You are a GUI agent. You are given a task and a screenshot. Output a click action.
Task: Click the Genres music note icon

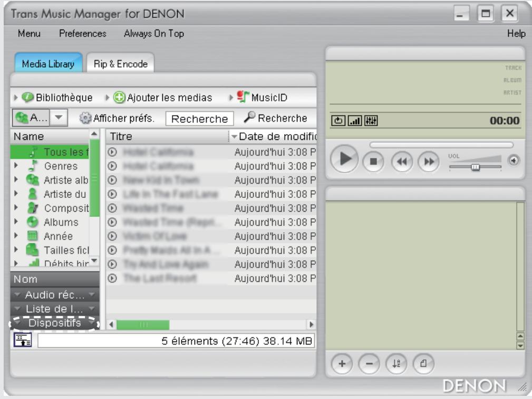click(x=33, y=165)
